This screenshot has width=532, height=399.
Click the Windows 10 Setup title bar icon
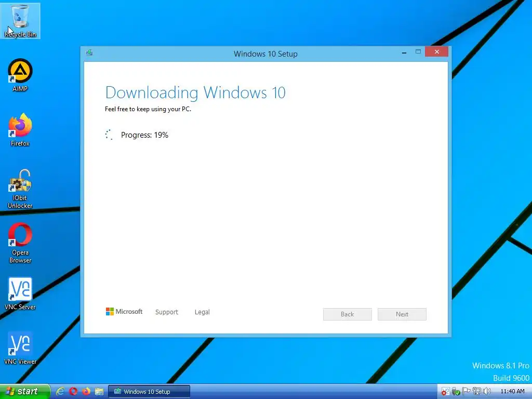coord(89,52)
